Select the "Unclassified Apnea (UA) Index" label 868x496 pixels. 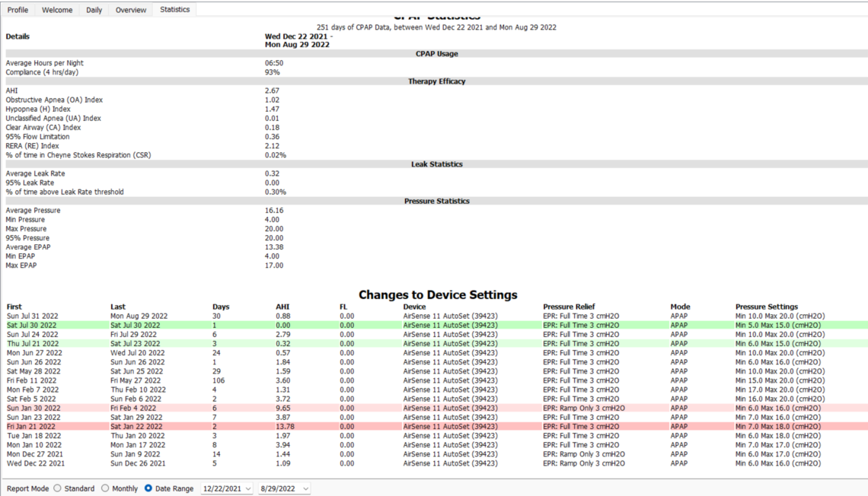[x=53, y=119]
